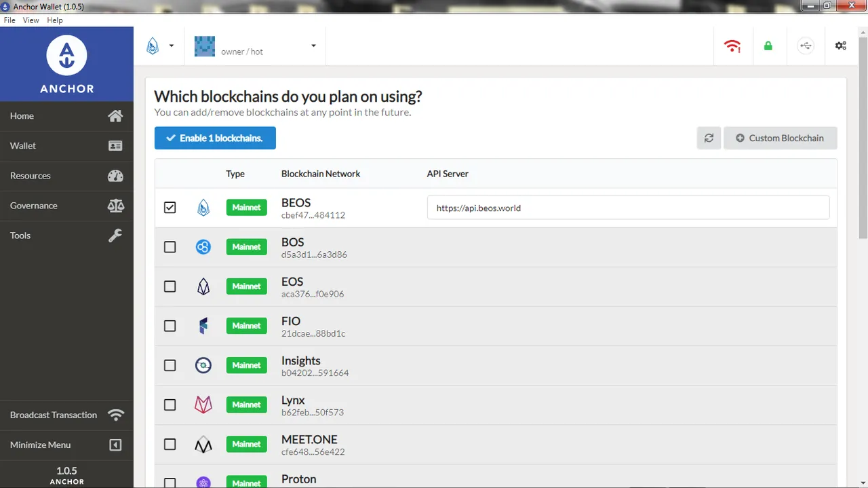The height and width of the screenshot is (488, 868).
Task: Add a Custom Blockchain
Action: (780, 138)
